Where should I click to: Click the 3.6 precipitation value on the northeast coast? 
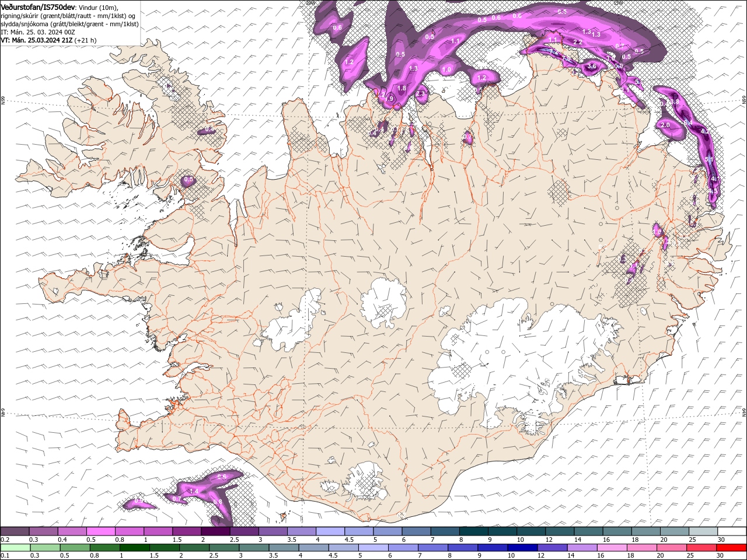point(591,66)
